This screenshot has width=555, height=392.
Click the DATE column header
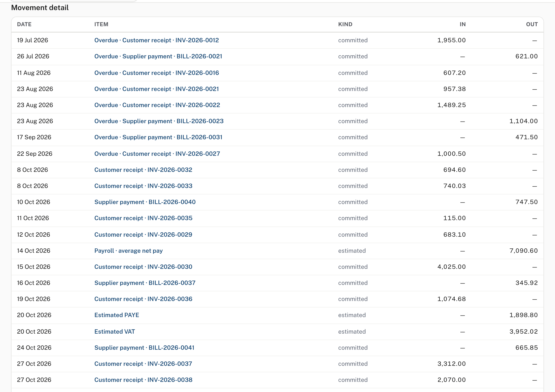tap(24, 24)
